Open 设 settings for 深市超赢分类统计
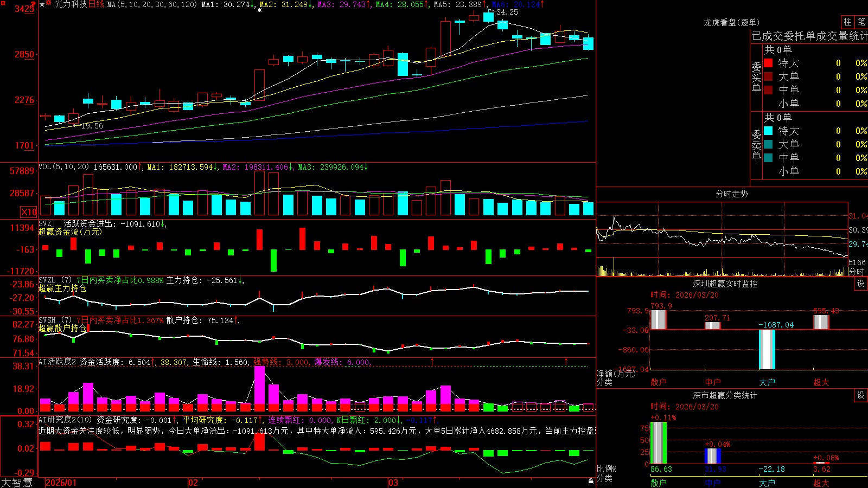Screen dimensions: 868x488 (x=861, y=395)
